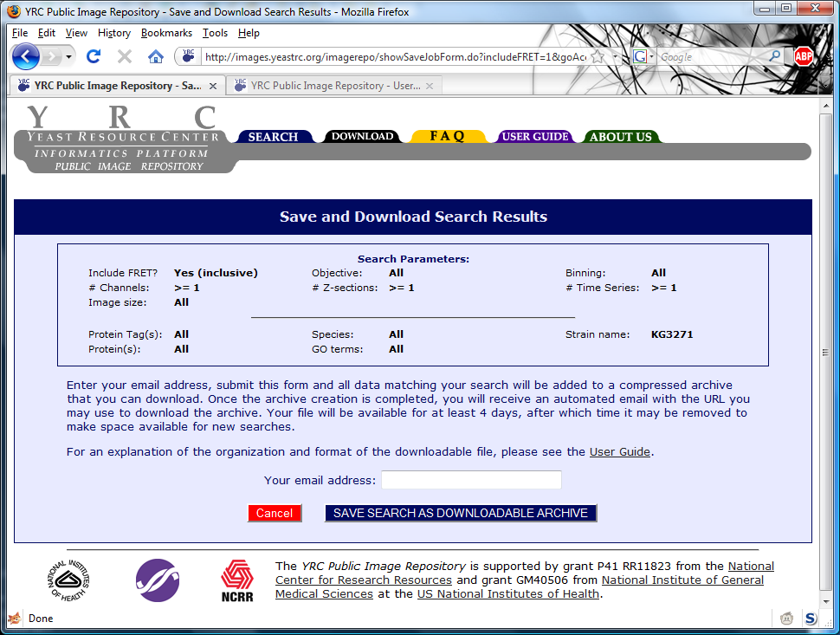
Task: Follow the User Guide link in the instructions
Action: (619, 452)
